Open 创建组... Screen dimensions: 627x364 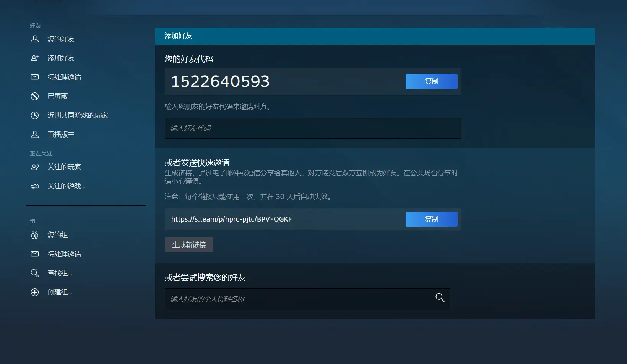(x=60, y=292)
